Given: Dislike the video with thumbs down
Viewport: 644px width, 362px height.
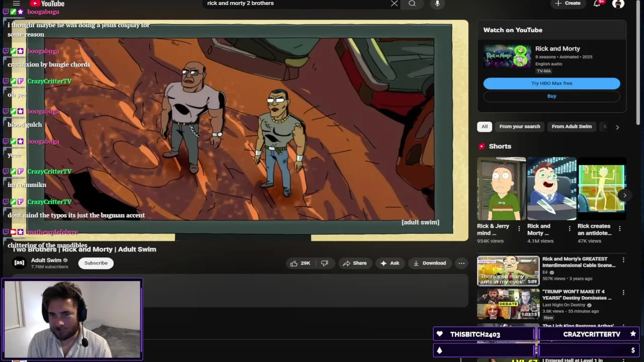Looking at the screenshot, I should pos(325,263).
